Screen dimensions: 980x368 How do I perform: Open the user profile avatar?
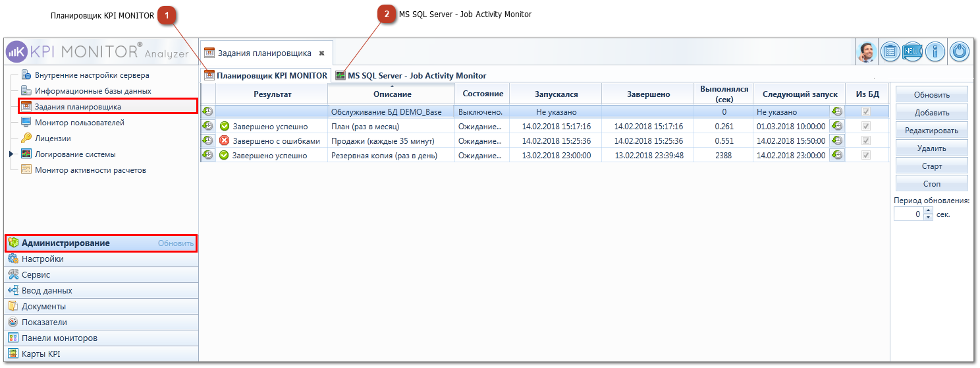867,52
